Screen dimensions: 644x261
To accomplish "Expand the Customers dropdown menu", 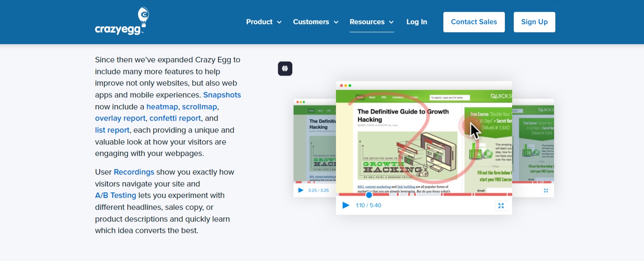I will 316,22.
